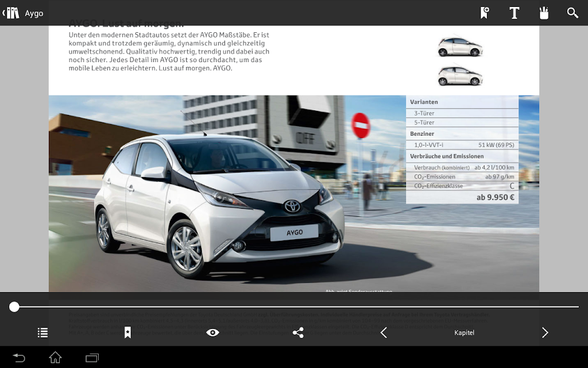Viewport: 588px width, 368px height.
Task: Go to previous chapter arrow
Action: point(383,332)
